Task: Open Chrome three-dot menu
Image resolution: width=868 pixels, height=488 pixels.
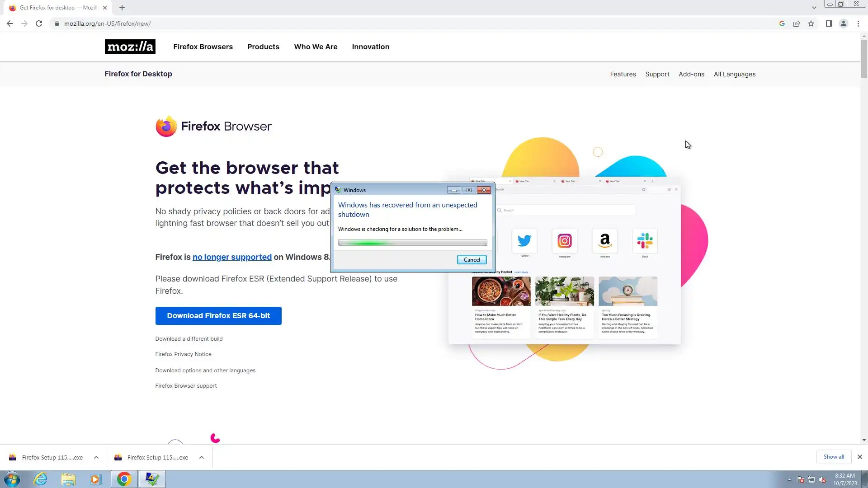Action: [858, 23]
